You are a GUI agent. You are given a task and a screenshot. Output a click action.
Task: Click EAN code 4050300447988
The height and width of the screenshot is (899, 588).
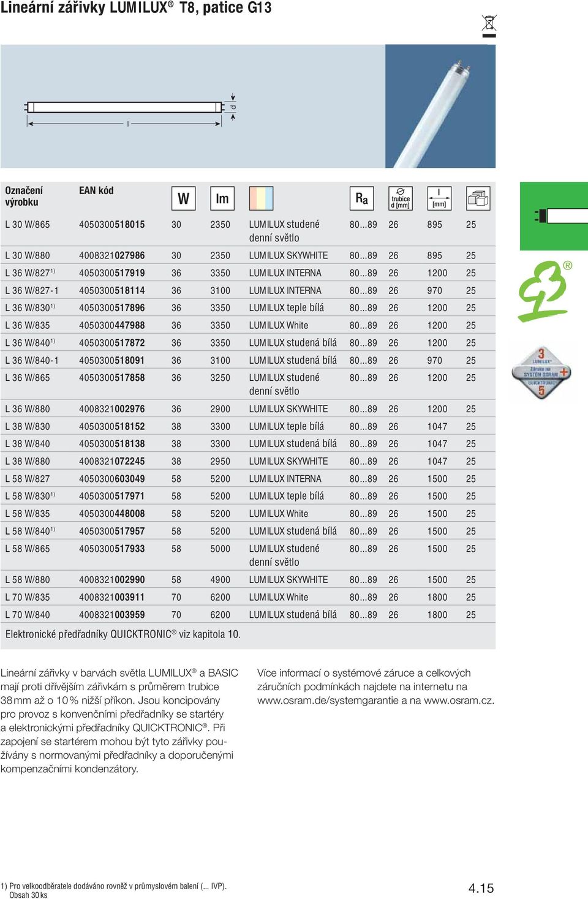point(112,325)
